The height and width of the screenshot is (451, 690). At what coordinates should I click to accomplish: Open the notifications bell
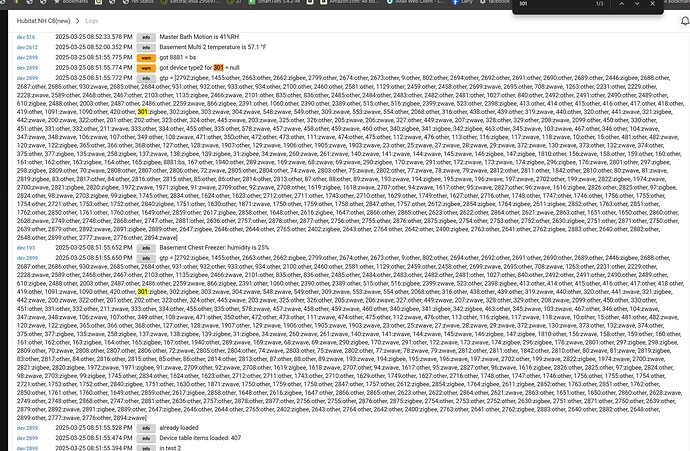685,21
